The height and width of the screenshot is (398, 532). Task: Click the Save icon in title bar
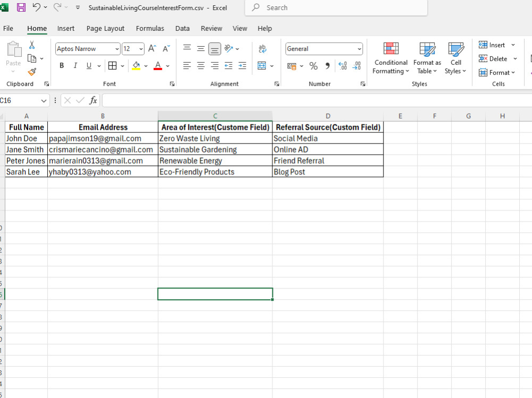[x=21, y=7]
